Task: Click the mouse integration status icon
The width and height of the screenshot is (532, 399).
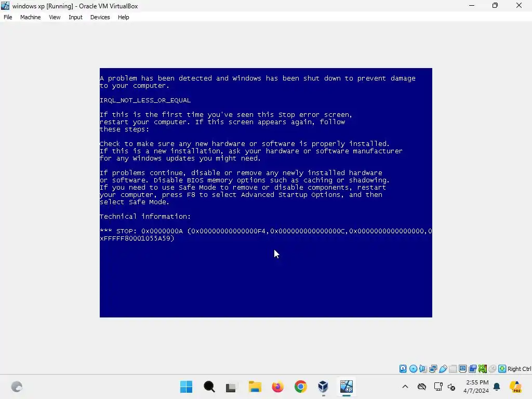Action: (493, 369)
